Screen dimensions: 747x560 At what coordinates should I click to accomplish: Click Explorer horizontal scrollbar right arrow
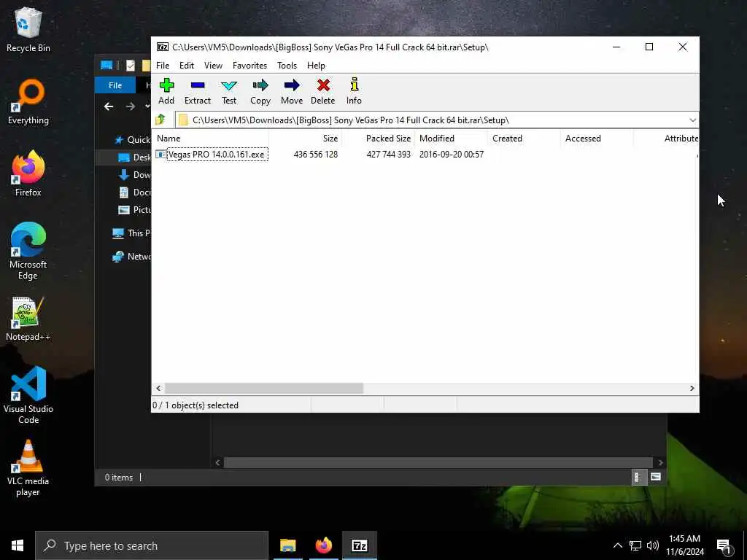pyautogui.click(x=660, y=462)
